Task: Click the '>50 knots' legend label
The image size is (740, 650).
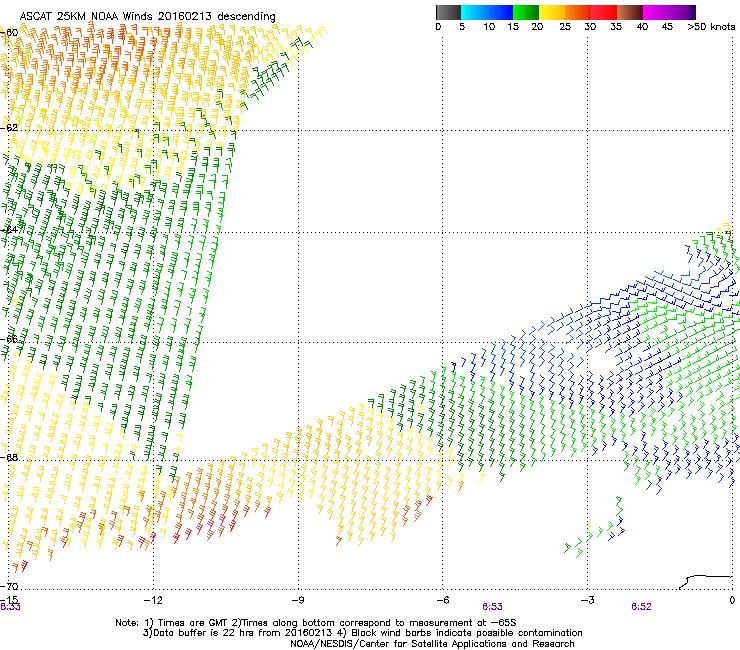Action: (711, 27)
